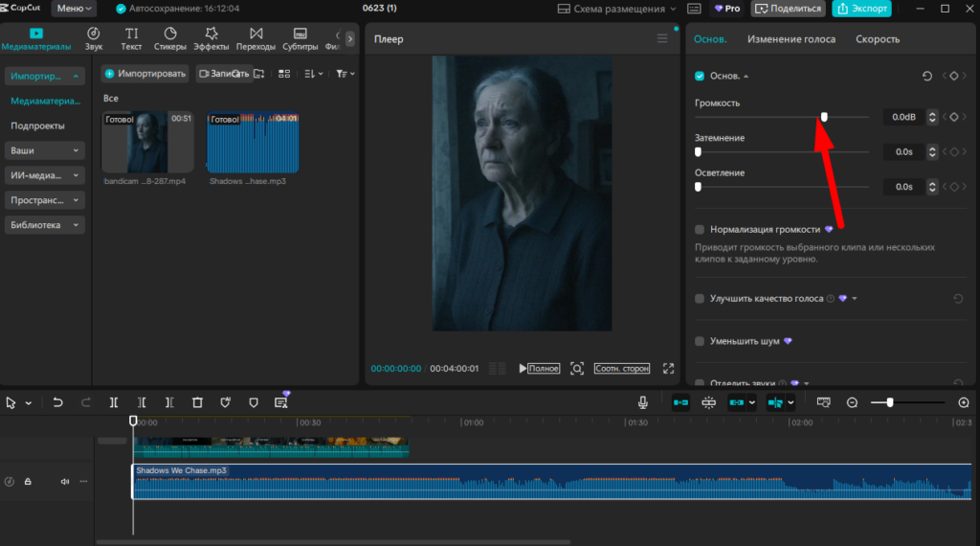Open the Переходы transitions panel
This screenshot has width=980, height=546.
pyautogui.click(x=256, y=38)
